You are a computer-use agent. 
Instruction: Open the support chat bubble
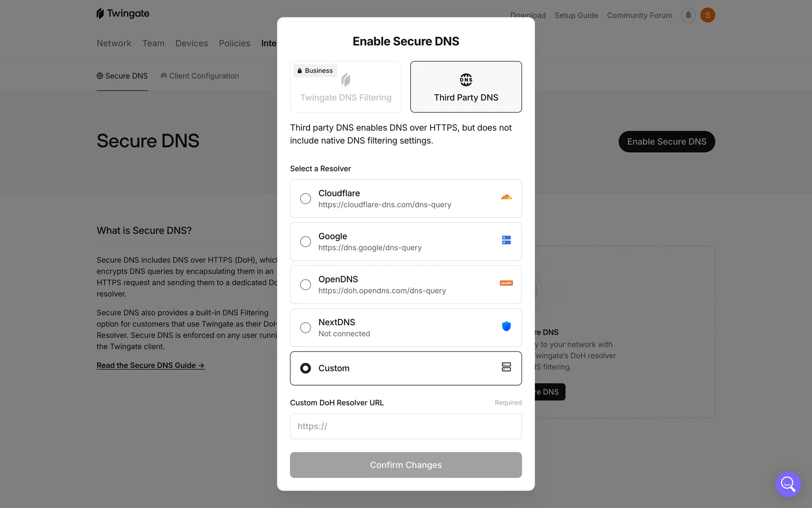788,484
